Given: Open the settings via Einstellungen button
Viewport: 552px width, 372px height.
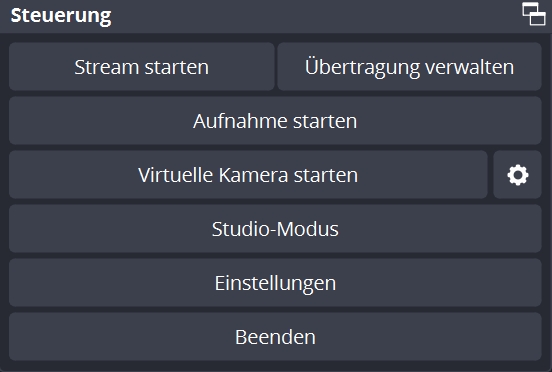Looking at the screenshot, I should click(x=275, y=283).
